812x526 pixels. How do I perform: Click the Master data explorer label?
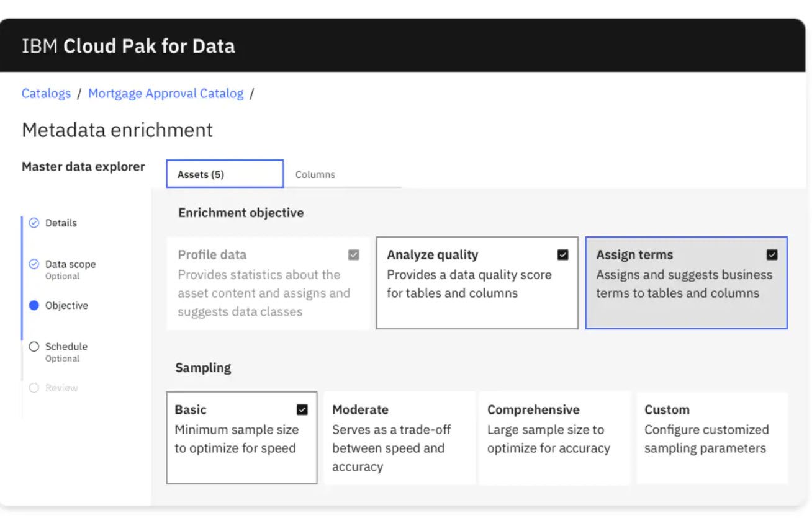83,166
